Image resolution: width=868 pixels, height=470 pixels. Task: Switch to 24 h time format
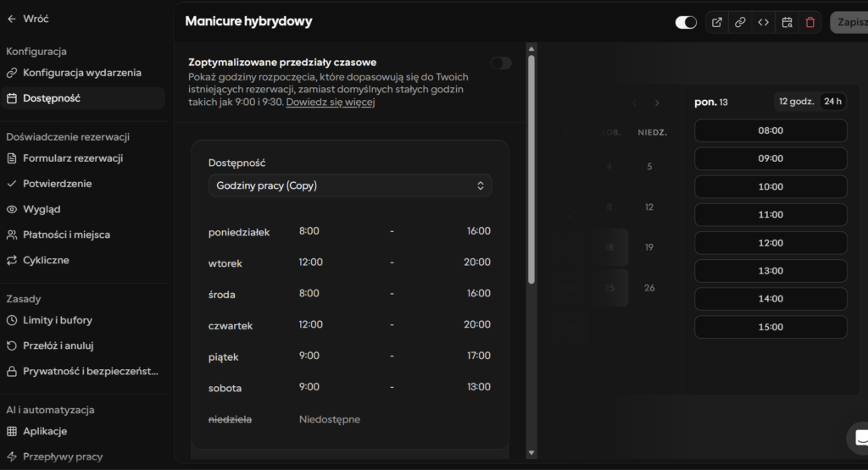click(832, 101)
